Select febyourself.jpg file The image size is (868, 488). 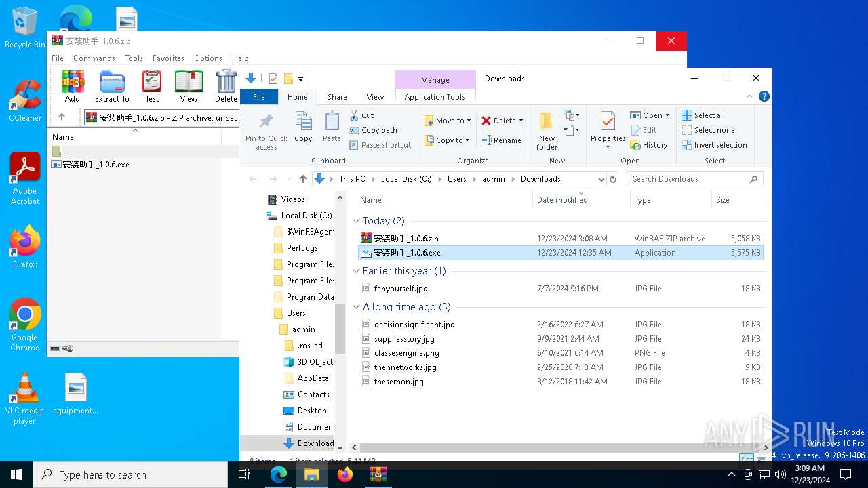tap(560, 289)
